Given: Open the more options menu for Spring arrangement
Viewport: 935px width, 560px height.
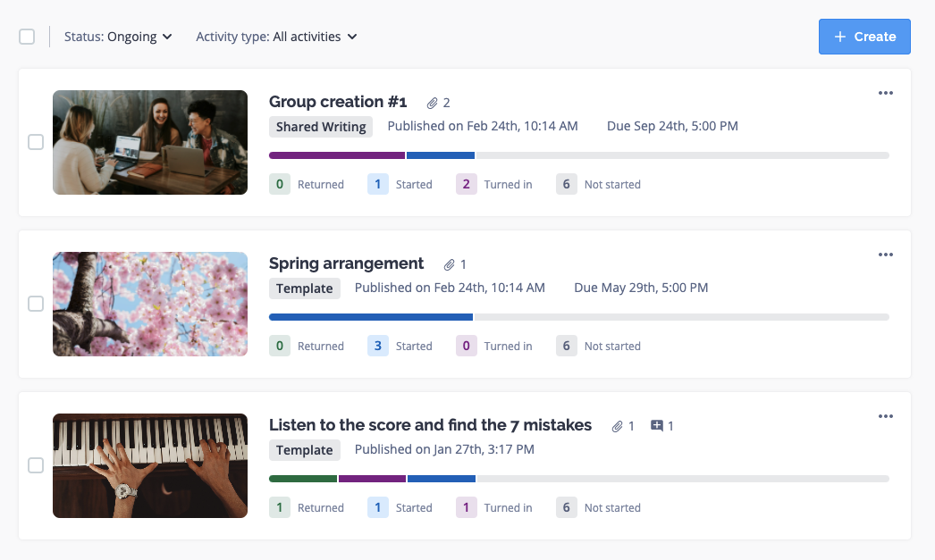Looking at the screenshot, I should click(886, 255).
